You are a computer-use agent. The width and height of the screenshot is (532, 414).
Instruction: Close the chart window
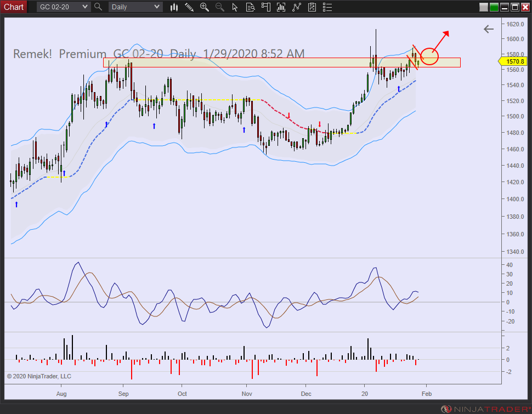point(525,7)
